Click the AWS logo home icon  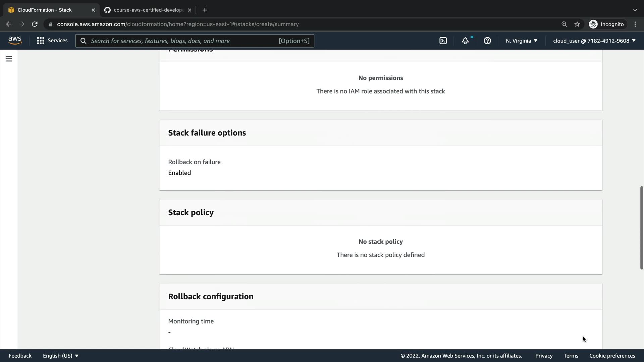(15, 41)
